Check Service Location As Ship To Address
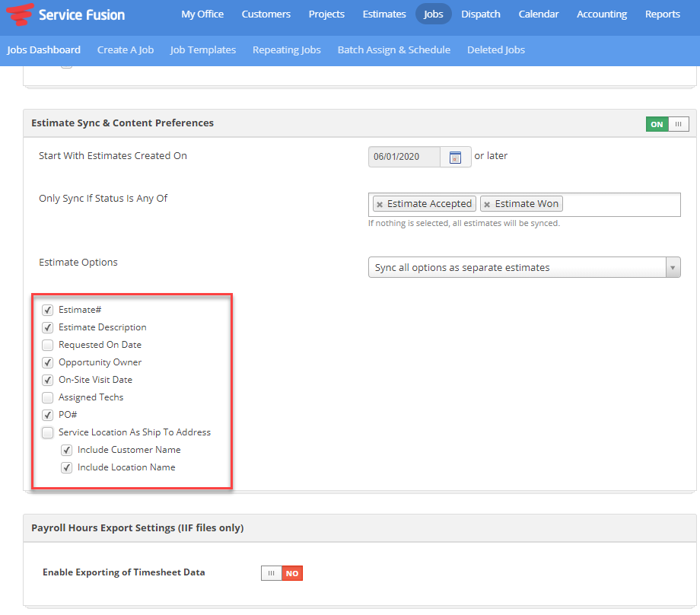The height and width of the screenshot is (615, 700). (x=47, y=432)
